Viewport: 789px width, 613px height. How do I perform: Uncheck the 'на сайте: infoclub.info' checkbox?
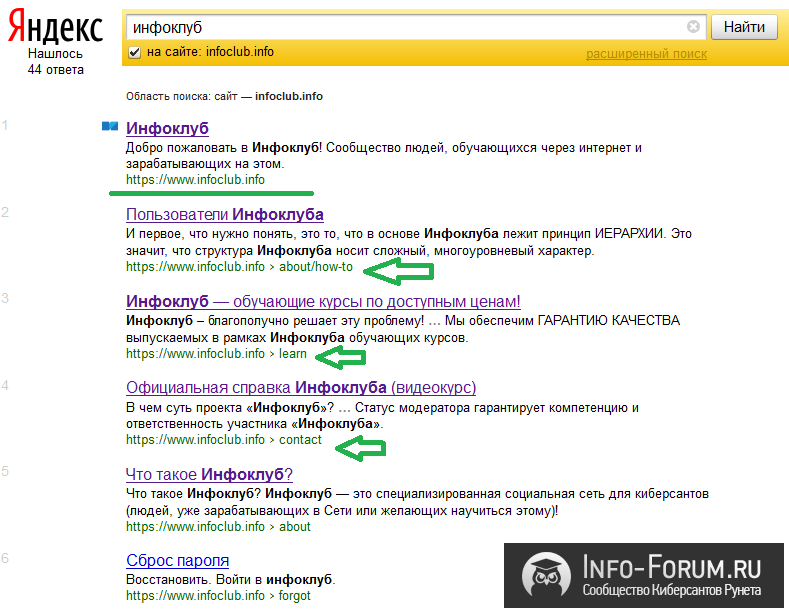[x=134, y=52]
